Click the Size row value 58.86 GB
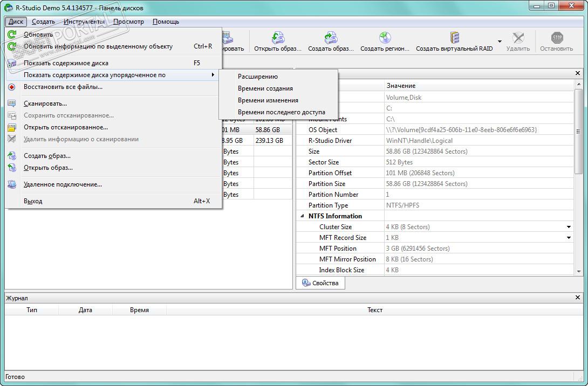Viewport: 588px width, 386px height. click(x=427, y=152)
